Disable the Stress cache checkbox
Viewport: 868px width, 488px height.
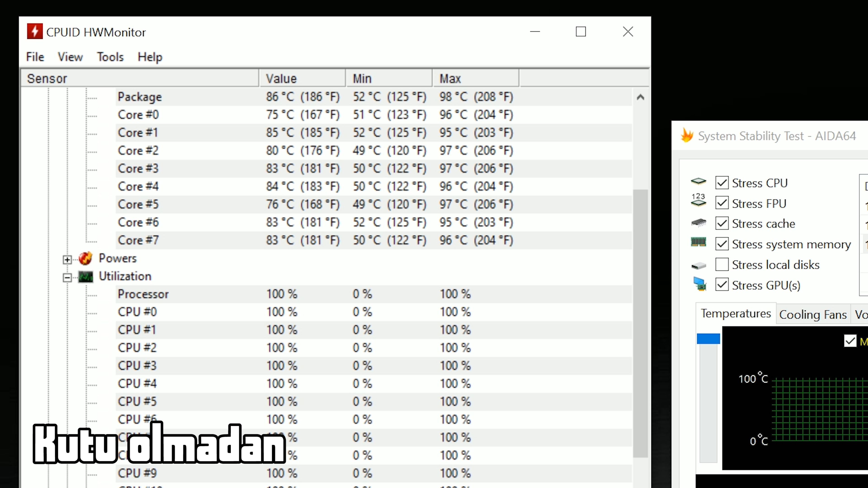click(722, 223)
